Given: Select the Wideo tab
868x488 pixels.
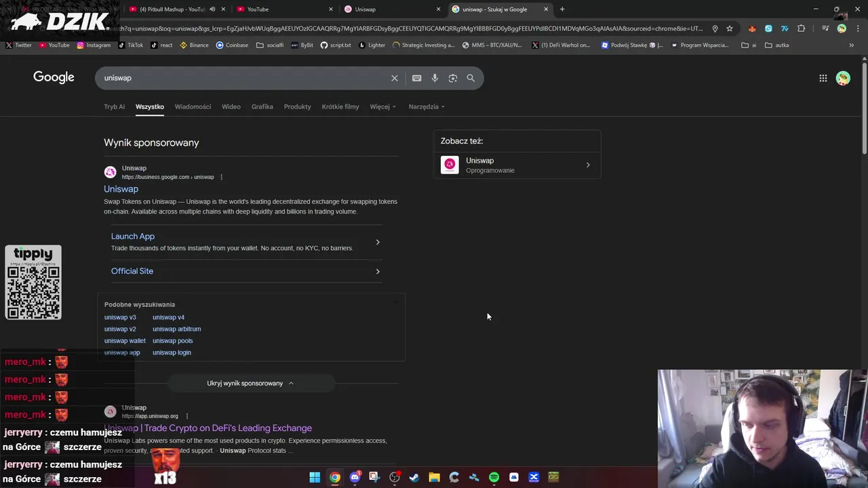Looking at the screenshot, I should (231, 106).
